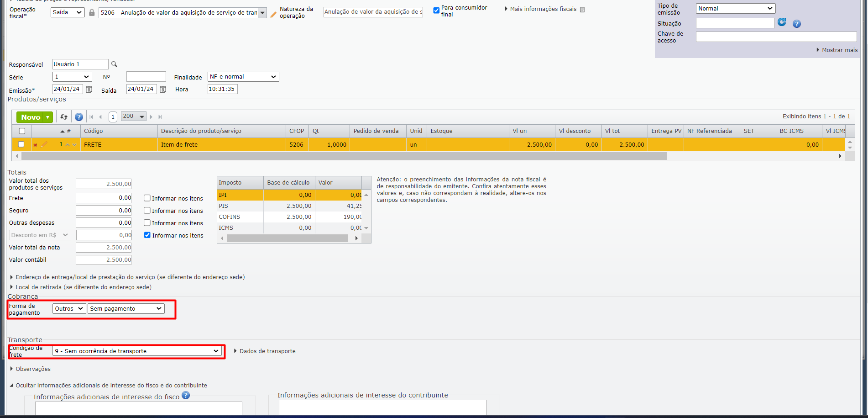
Task: Expand Mostrar mais in the emission panel
Action: tap(837, 50)
